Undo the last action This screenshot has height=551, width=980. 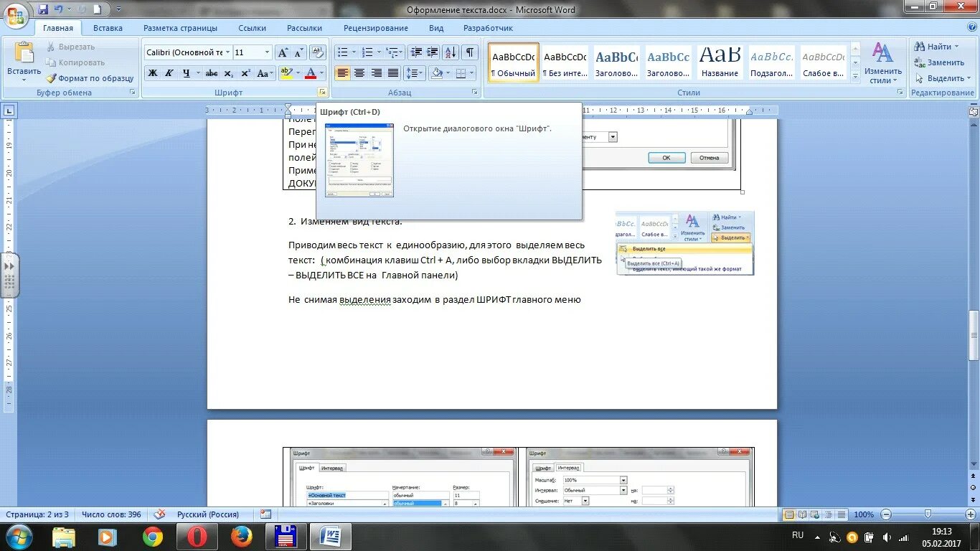tap(59, 9)
